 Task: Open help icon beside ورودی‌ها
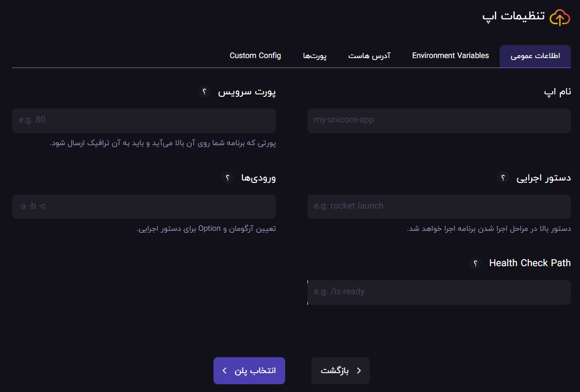(228, 178)
